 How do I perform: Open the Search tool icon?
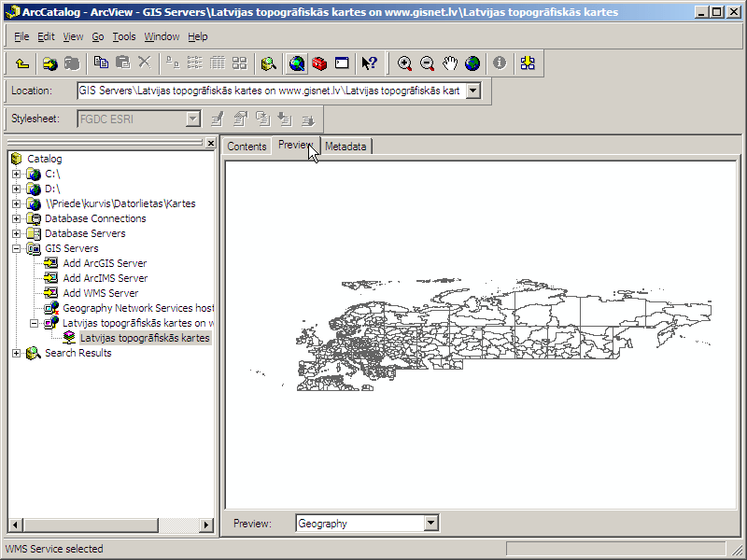(x=269, y=63)
